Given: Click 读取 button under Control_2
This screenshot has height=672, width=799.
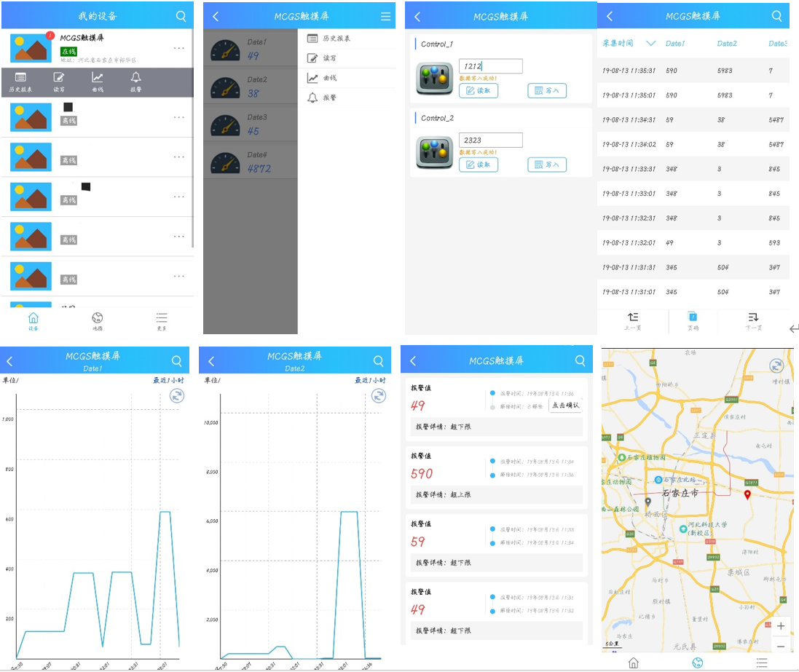Looking at the screenshot, I should point(479,165).
